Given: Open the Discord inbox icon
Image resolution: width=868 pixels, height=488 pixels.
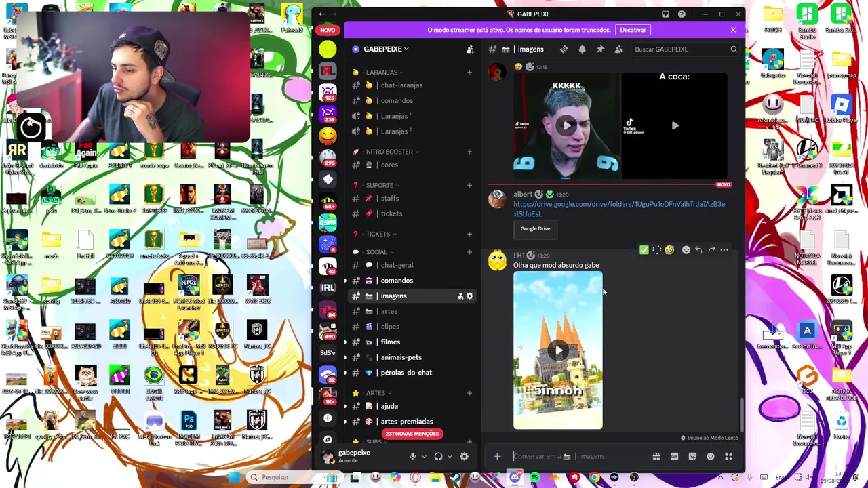Looking at the screenshot, I should click(x=665, y=14).
